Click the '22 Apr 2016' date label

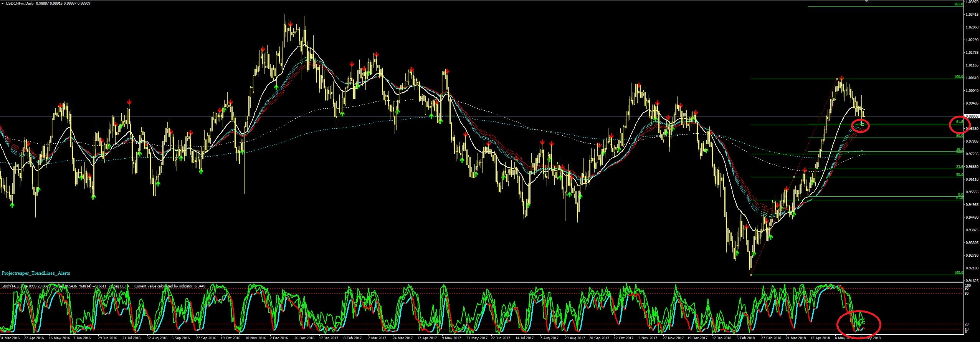(x=34, y=339)
